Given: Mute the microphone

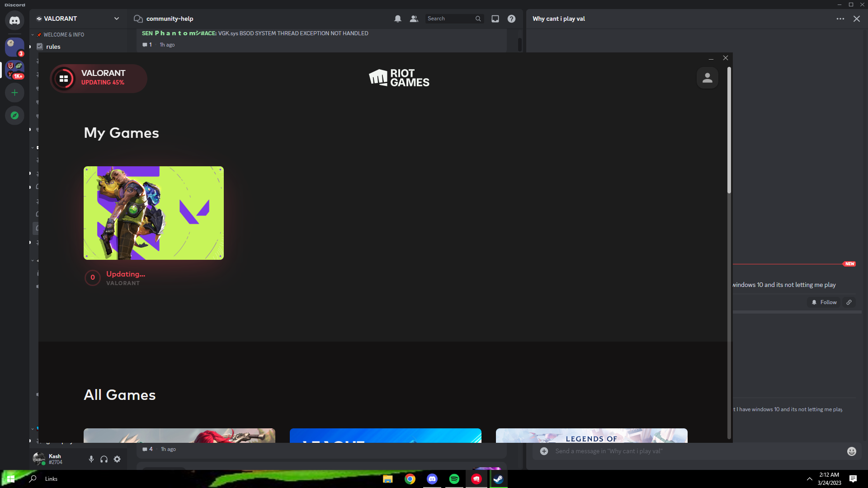Looking at the screenshot, I should pyautogui.click(x=90, y=459).
